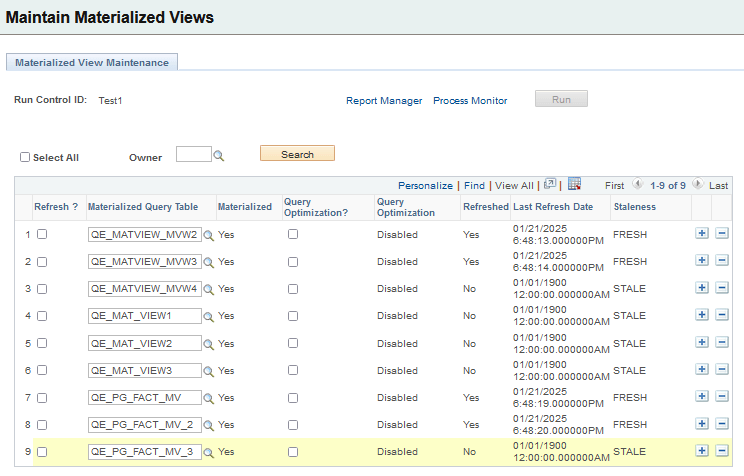Click the Search button
The image size is (744, 476).
pyautogui.click(x=298, y=154)
